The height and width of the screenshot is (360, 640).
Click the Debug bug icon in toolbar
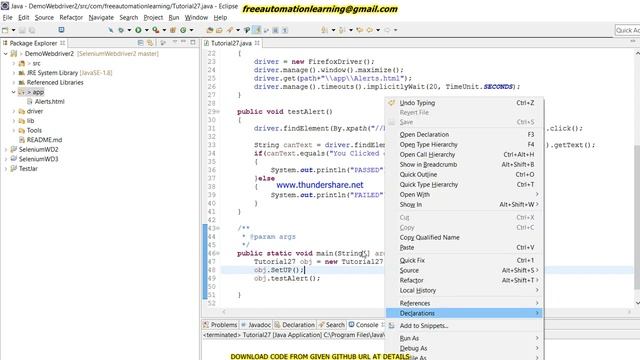(121, 30)
